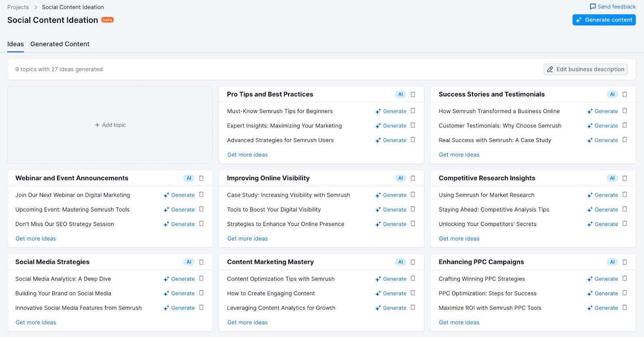Delete 'Must-Know Semrush Tips for Beginners' idea
Screen dimensions: 644x337
tap(413, 111)
